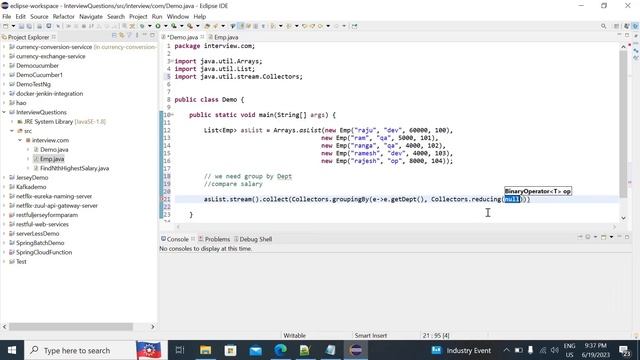Select the netflix-eureka-naming-server project
The height and width of the screenshot is (360, 640).
(54, 196)
